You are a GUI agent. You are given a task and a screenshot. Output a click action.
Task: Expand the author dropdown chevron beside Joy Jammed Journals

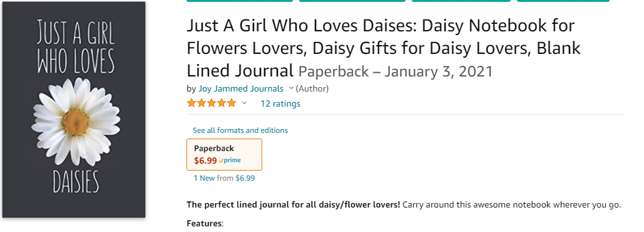[291, 88]
